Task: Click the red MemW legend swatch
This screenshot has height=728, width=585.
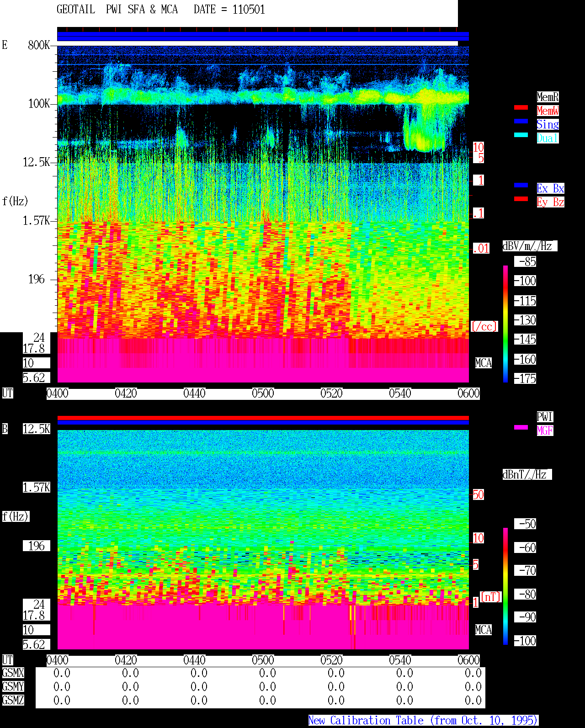Action: (x=521, y=107)
